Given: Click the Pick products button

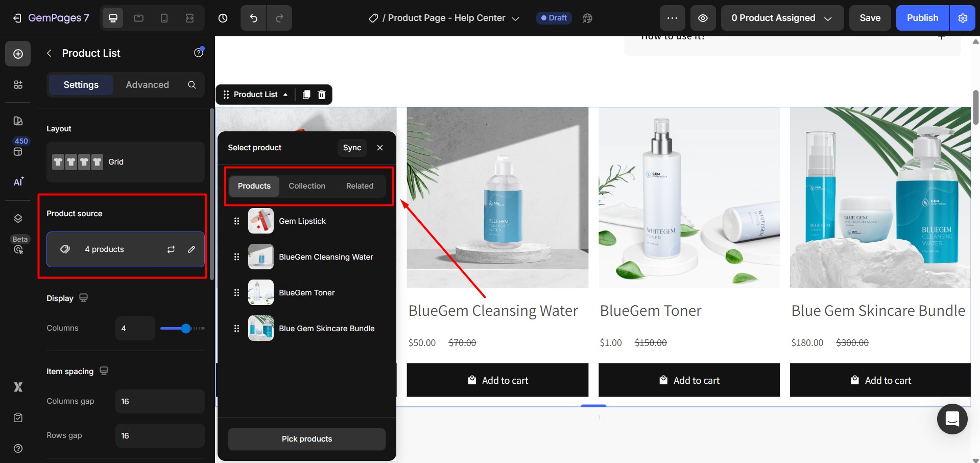Looking at the screenshot, I should [x=306, y=438].
